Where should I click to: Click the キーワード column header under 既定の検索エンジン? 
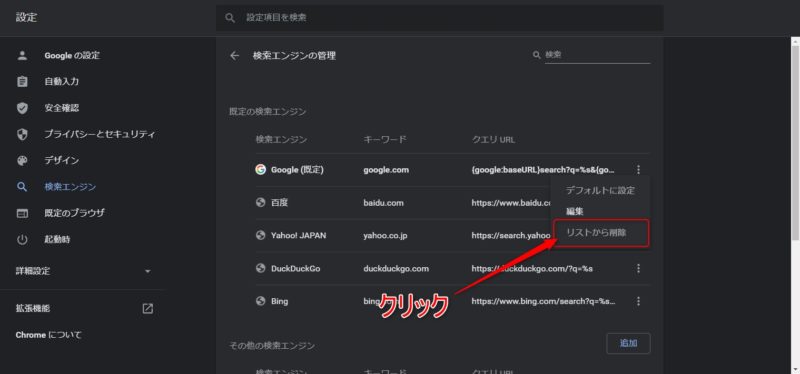click(385, 139)
